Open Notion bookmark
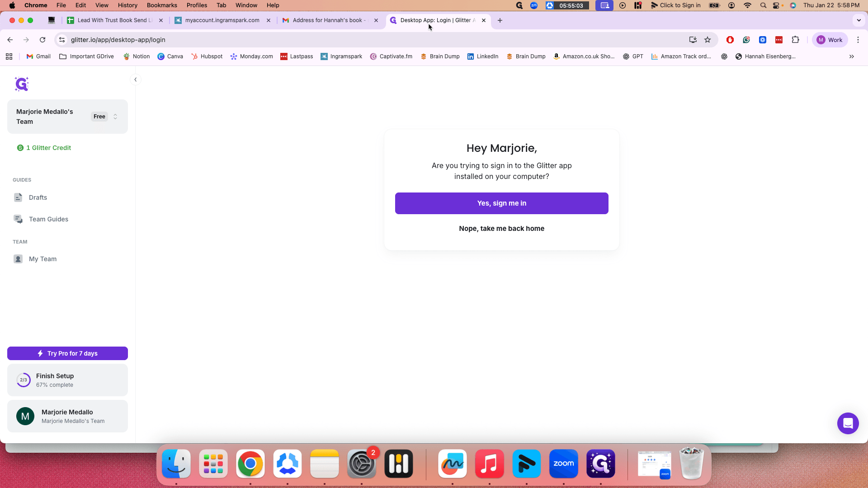This screenshot has width=868, height=488. [137, 56]
